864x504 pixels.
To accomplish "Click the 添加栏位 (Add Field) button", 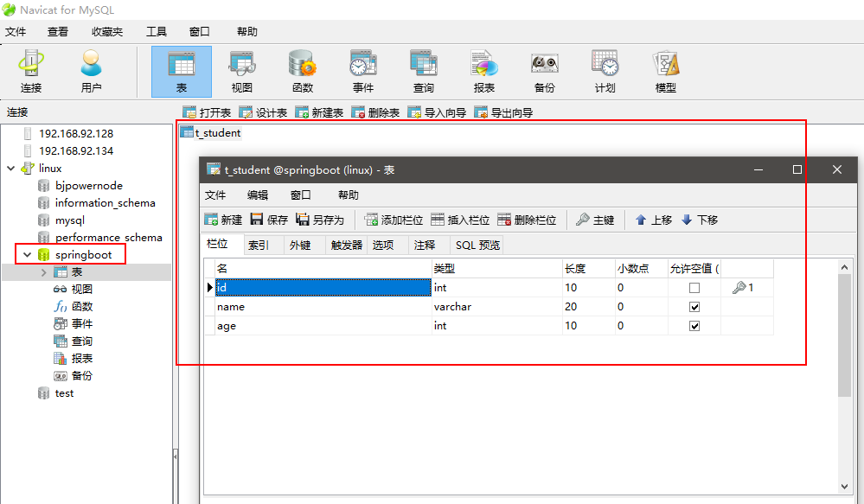I will point(394,220).
